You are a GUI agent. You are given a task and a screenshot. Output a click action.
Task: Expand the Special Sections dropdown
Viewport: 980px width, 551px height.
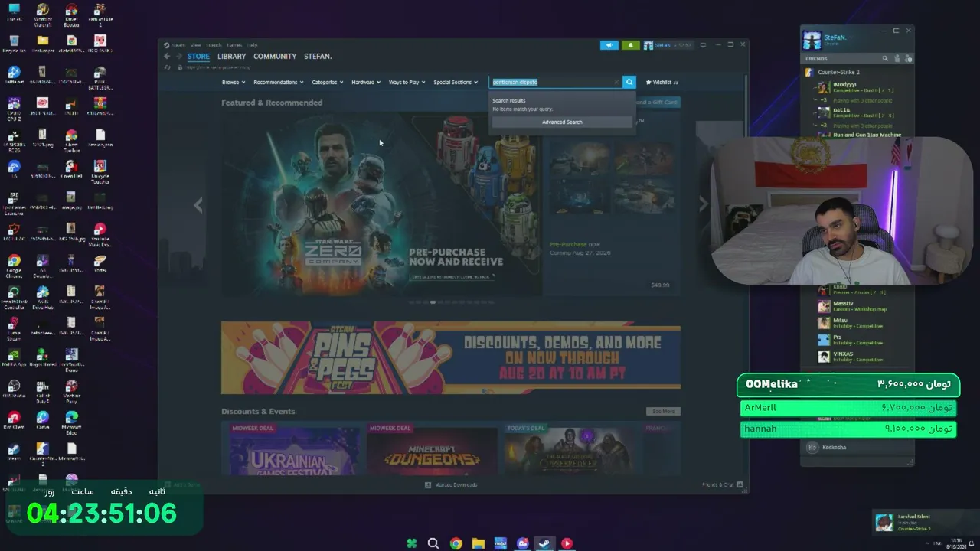456,82
